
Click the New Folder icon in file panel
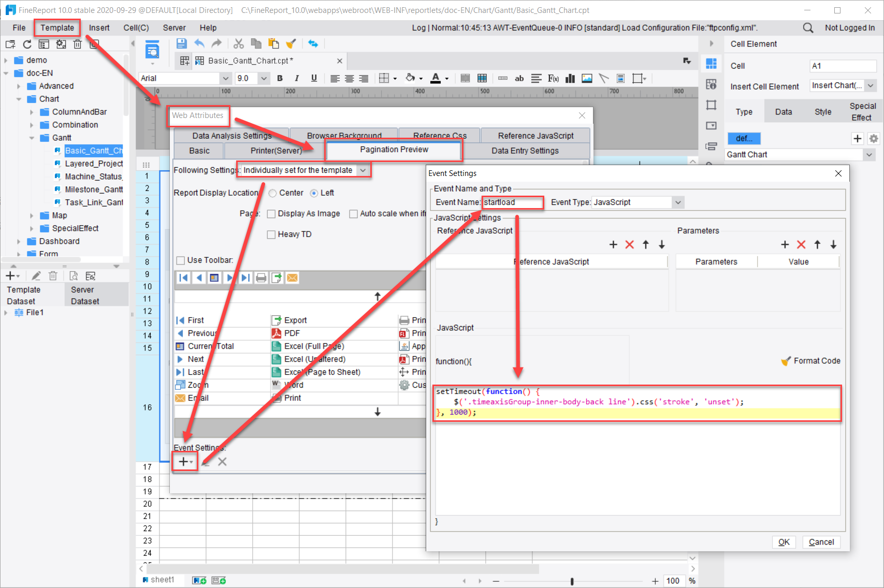tap(10, 45)
